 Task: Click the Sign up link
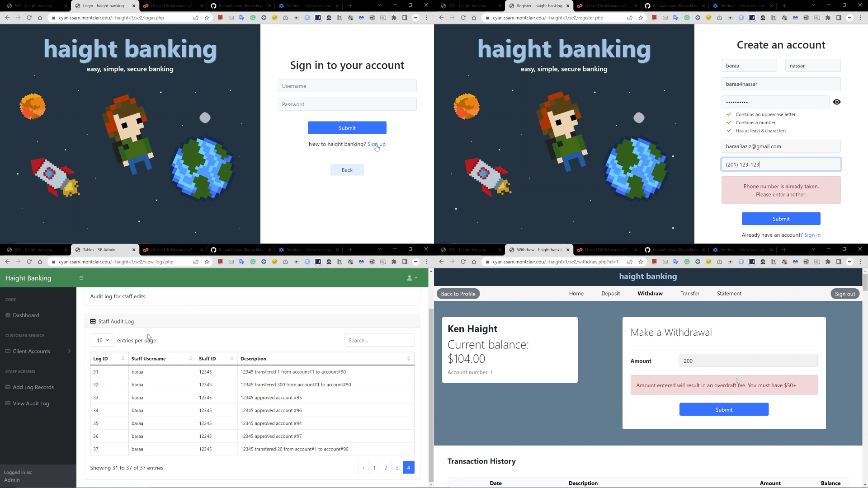(x=376, y=144)
